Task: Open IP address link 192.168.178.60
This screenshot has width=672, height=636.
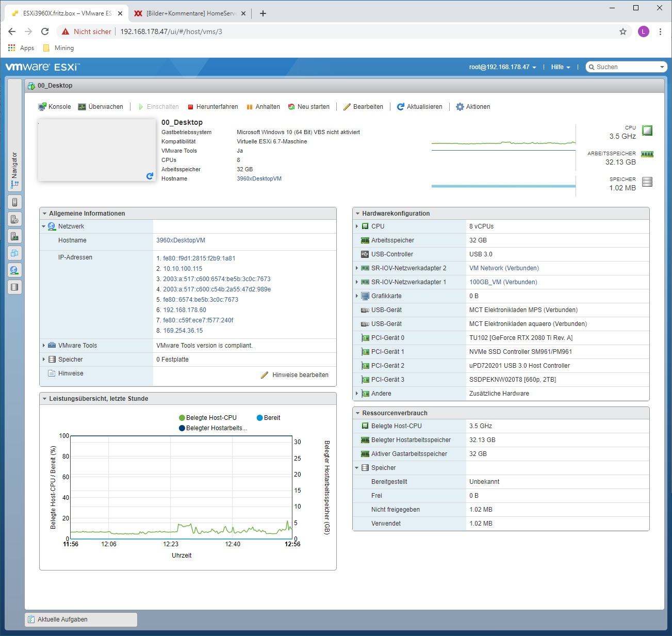Action: click(x=185, y=310)
